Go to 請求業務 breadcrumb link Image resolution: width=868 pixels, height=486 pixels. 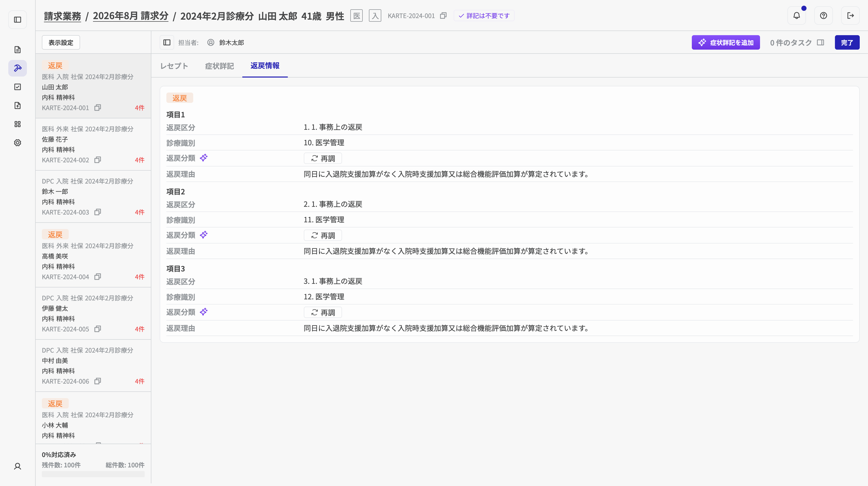(63, 16)
